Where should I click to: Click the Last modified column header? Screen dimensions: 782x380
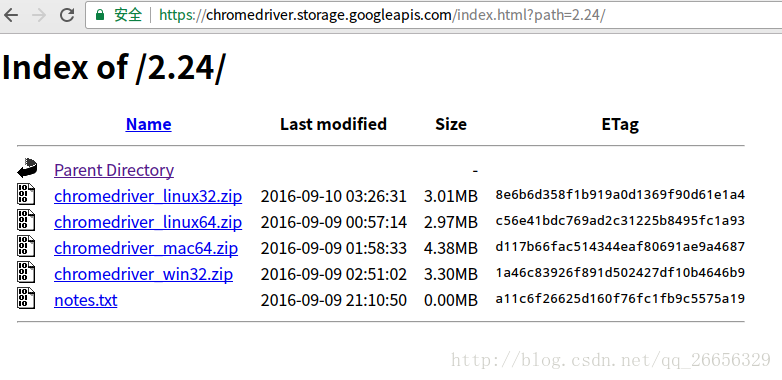tap(334, 124)
